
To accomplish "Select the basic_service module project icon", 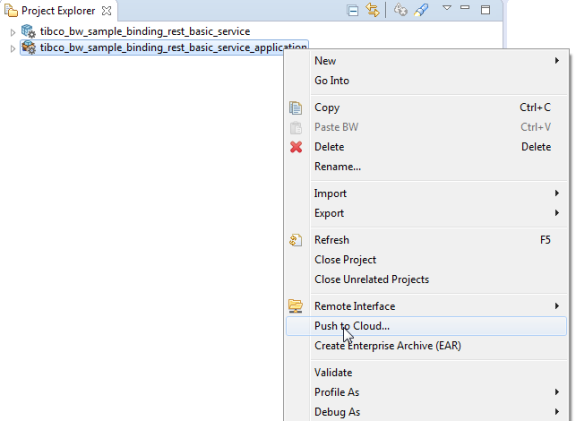I will coord(28,31).
